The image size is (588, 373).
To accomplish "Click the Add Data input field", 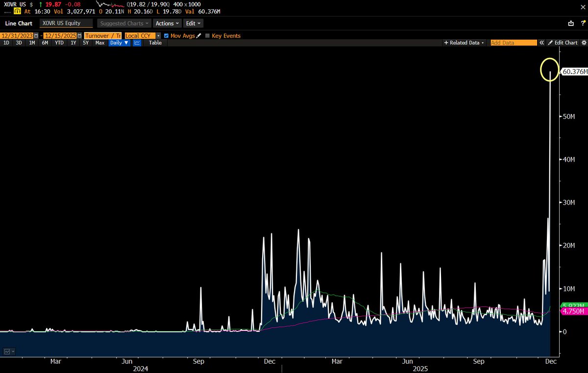I will 513,43.
